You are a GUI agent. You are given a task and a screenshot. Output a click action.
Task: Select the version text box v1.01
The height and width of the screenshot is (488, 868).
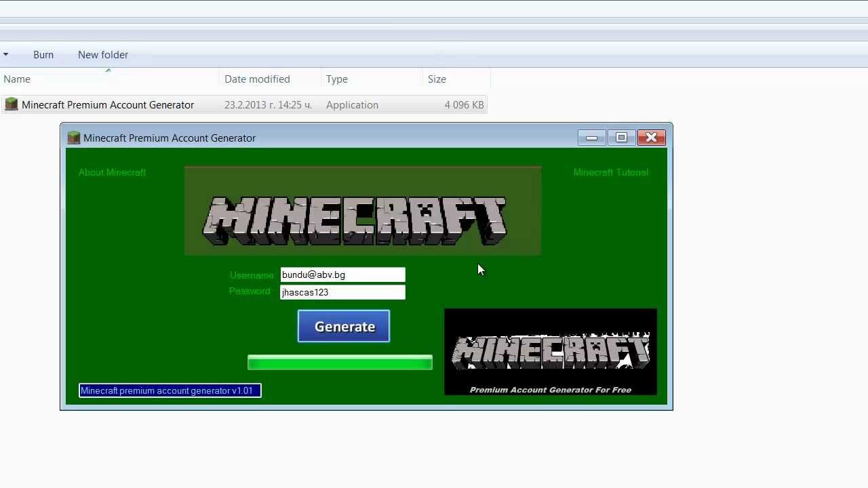click(x=170, y=390)
